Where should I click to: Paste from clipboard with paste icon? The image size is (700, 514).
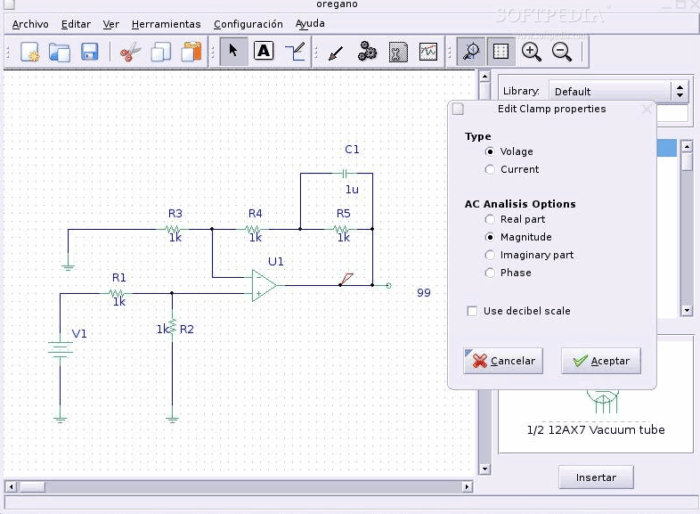tap(191, 52)
